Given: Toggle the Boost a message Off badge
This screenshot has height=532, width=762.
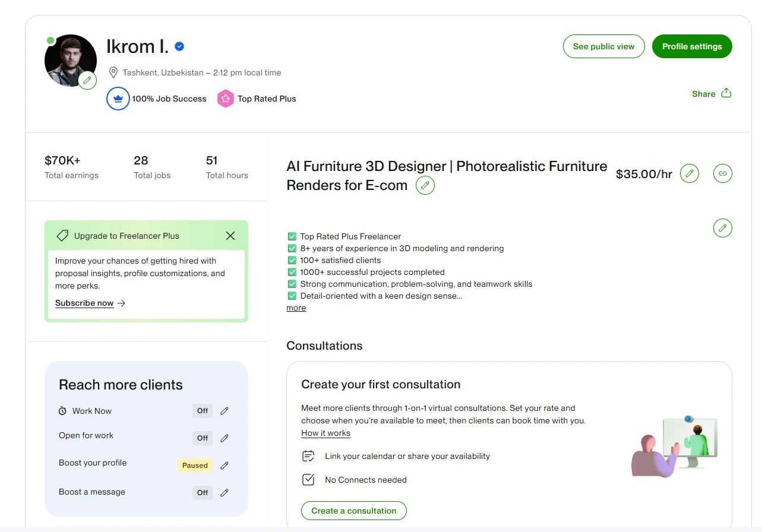Looking at the screenshot, I should (x=203, y=493).
